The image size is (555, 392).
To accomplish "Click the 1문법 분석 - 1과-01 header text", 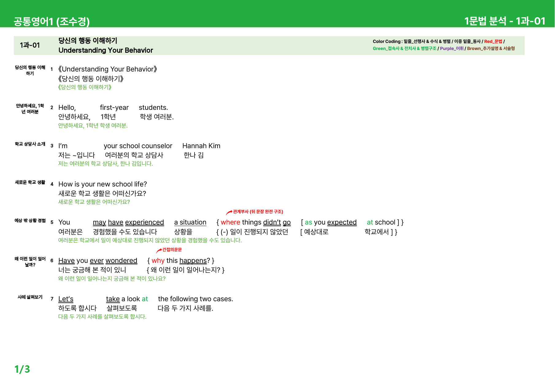I will click(505, 21).
